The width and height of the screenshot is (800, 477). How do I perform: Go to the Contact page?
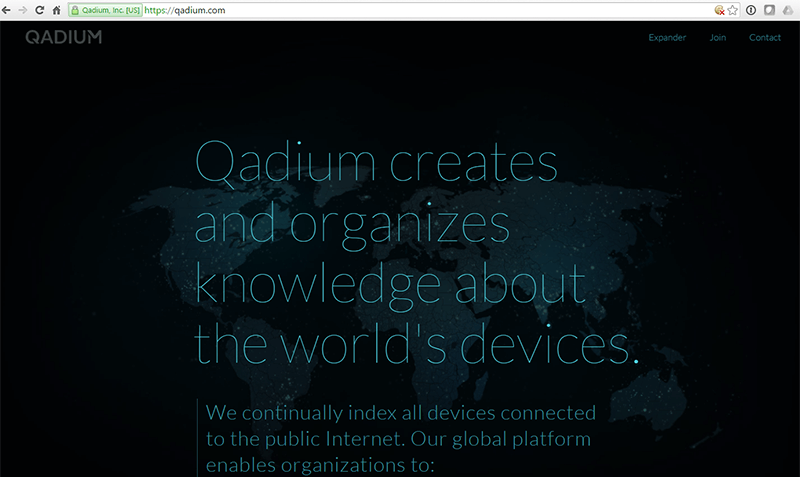pyautogui.click(x=765, y=38)
